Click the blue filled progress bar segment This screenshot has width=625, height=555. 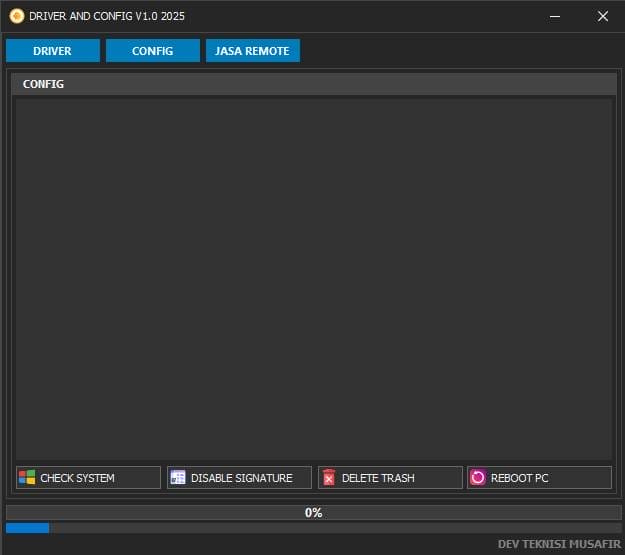click(27, 527)
